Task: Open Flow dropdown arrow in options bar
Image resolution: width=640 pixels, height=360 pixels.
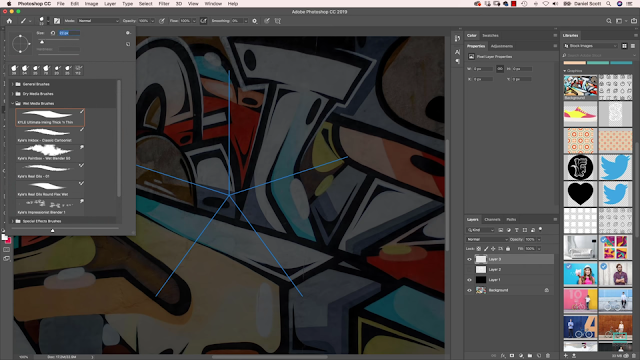Action: coord(194,21)
